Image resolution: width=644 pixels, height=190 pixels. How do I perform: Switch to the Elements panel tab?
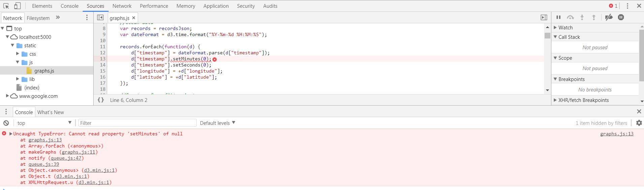point(42,6)
